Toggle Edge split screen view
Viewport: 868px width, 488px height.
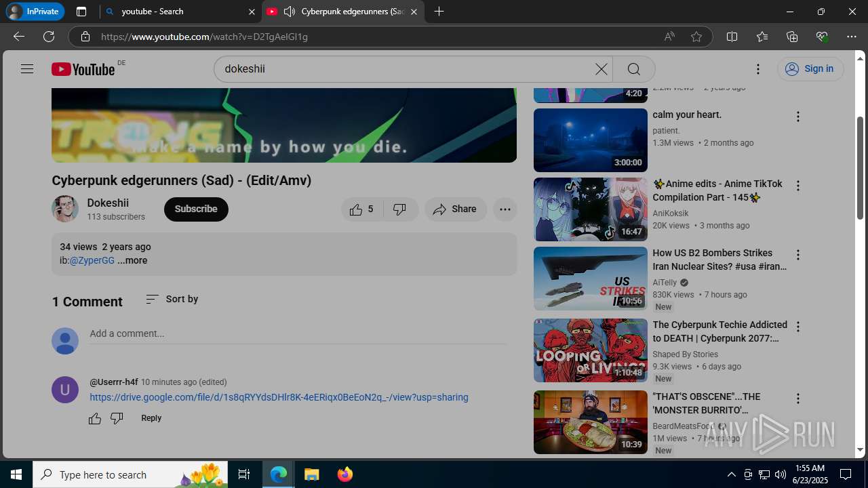point(732,37)
